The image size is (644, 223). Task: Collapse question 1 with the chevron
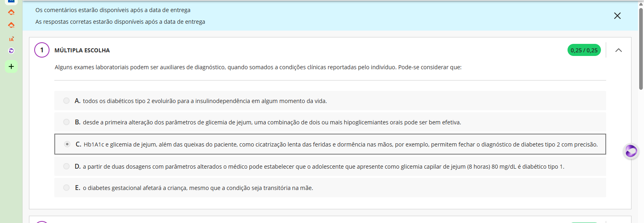[x=619, y=50]
